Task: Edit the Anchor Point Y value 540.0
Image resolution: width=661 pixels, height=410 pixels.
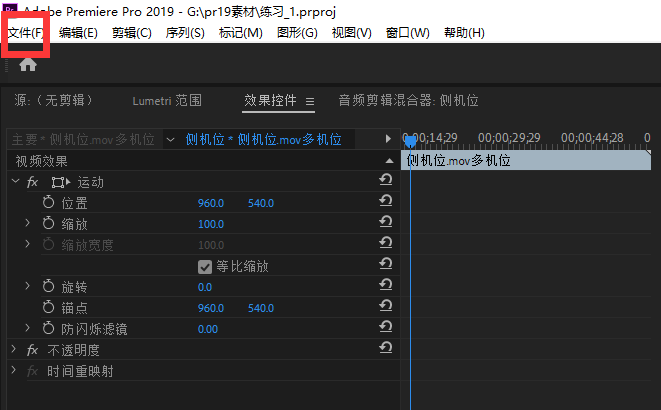Action: 261,308
